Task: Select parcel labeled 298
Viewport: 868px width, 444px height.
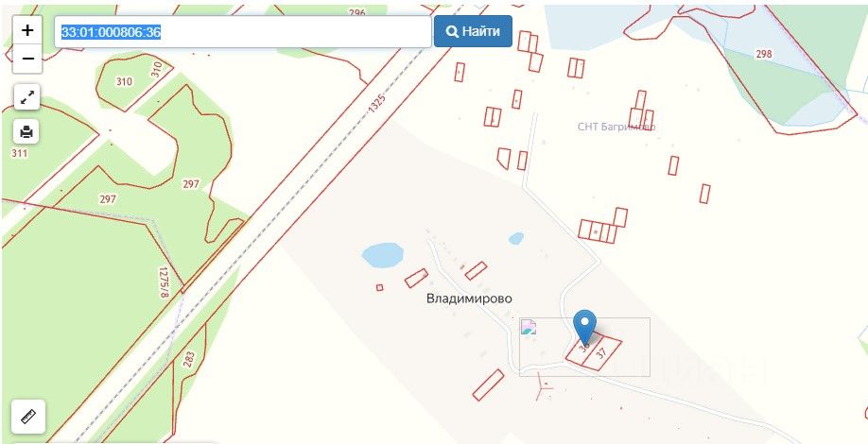Action: pyautogui.click(x=763, y=54)
